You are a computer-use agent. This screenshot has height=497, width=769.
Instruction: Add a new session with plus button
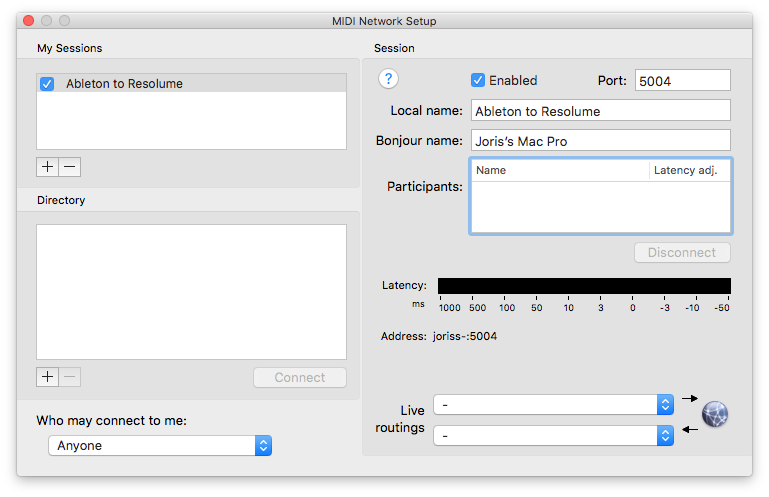tap(48, 167)
